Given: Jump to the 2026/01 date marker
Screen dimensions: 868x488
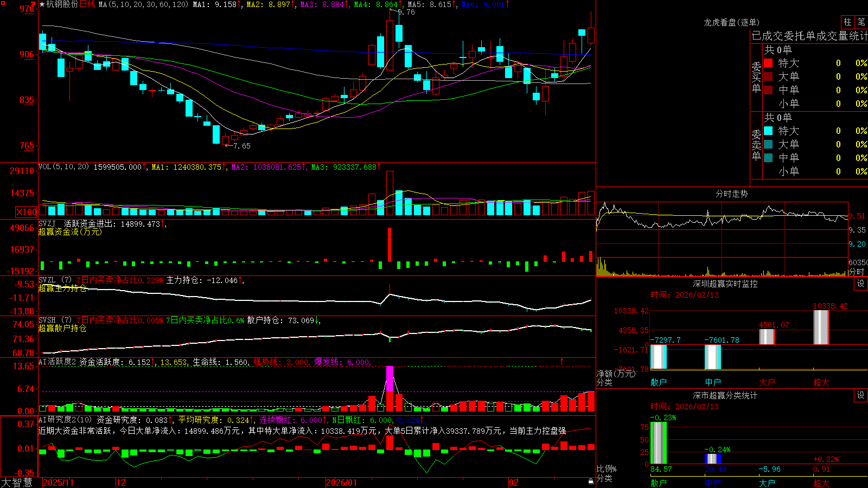Looking at the screenshot, I should click(x=342, y=483).
